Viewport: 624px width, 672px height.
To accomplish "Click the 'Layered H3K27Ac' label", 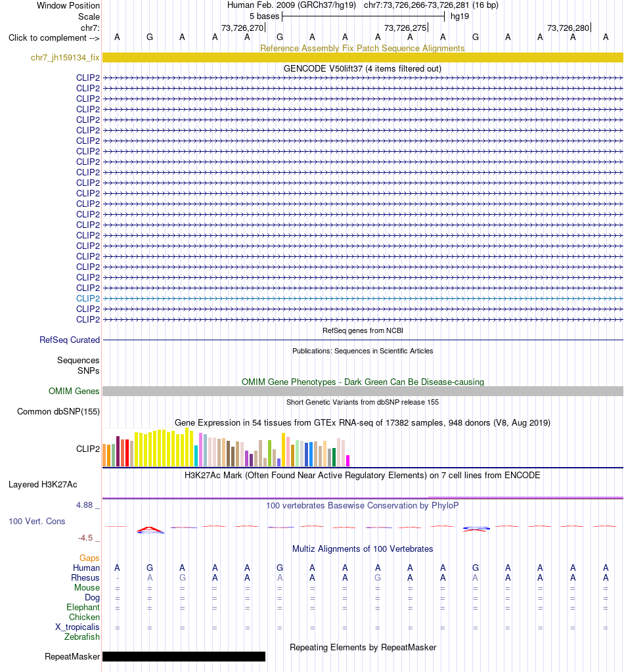I will point(43,485).
